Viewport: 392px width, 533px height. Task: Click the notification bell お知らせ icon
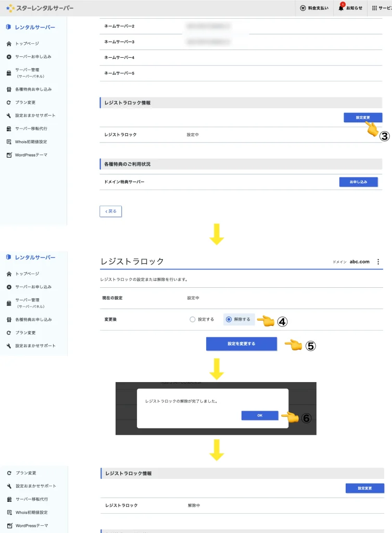(342, 8)
